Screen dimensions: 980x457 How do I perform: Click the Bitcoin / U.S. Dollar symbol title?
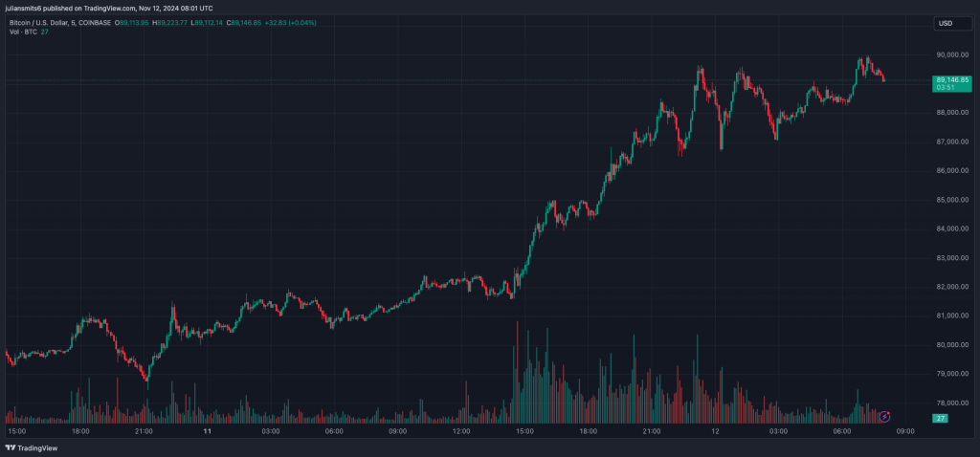point(60,23)
